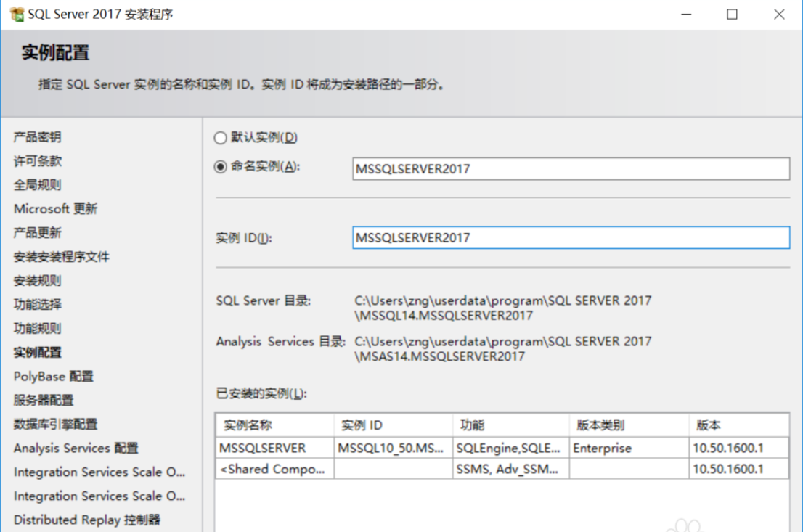Open the 许可条款 step
The width and height of the screenshot is (803, 532).
(38, 161)
